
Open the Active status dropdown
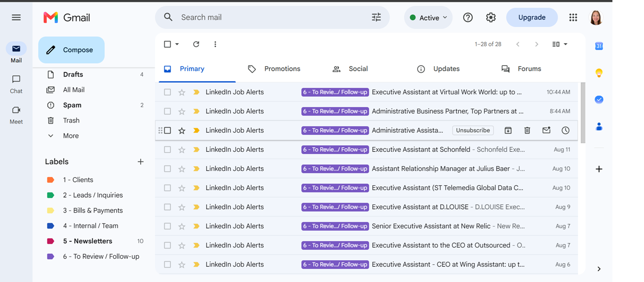428,18
